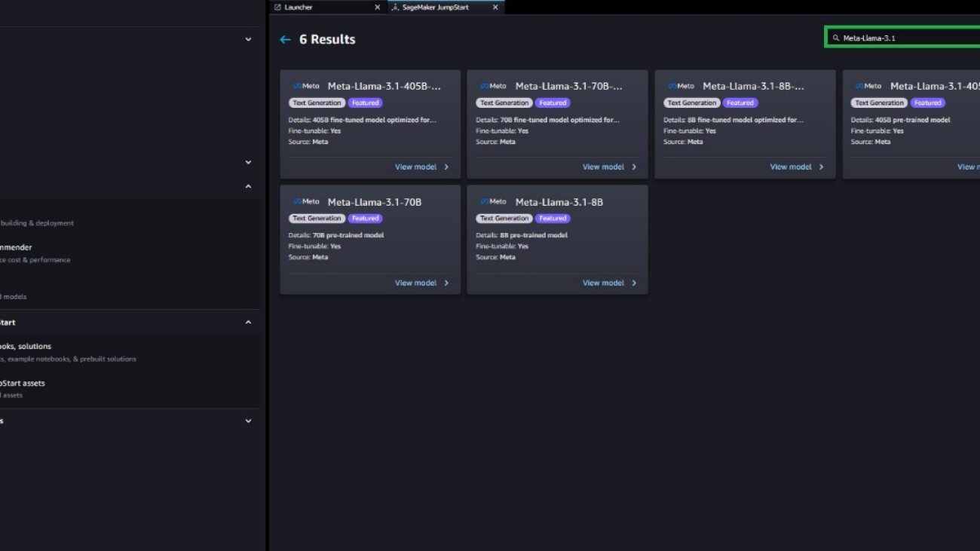Viewport: 980px width, 551px height.
Task: Click Featured badge on Meta-Llama-3.1-70B pre-trained card
Action: (x=366, y=219)
